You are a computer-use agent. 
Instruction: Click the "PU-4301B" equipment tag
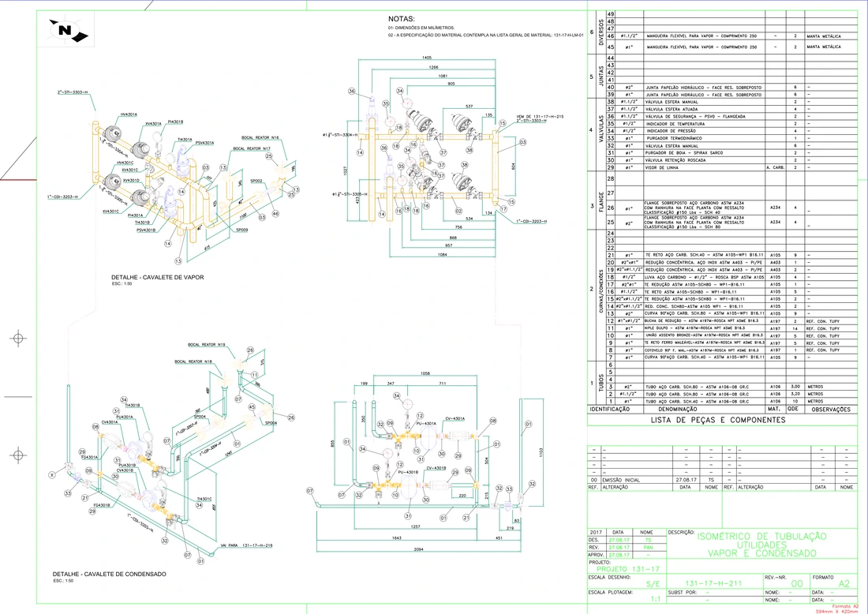tap(409, 472)
